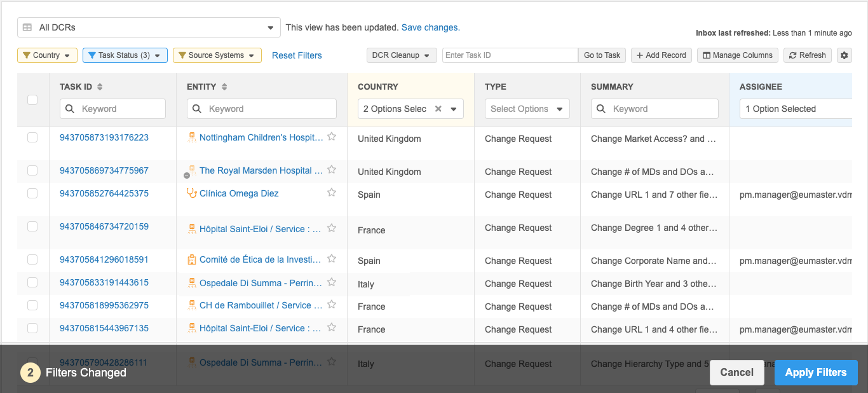Open the Assignee 1 Option Selected dropdown
Image resolution: width=868 pixels, height=393 pixels.
point(796,109)
